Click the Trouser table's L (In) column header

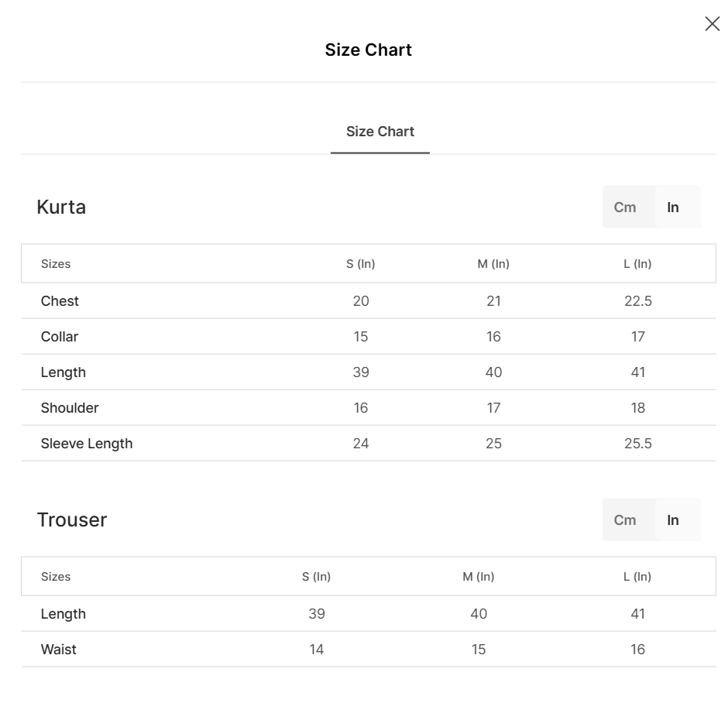637,577
